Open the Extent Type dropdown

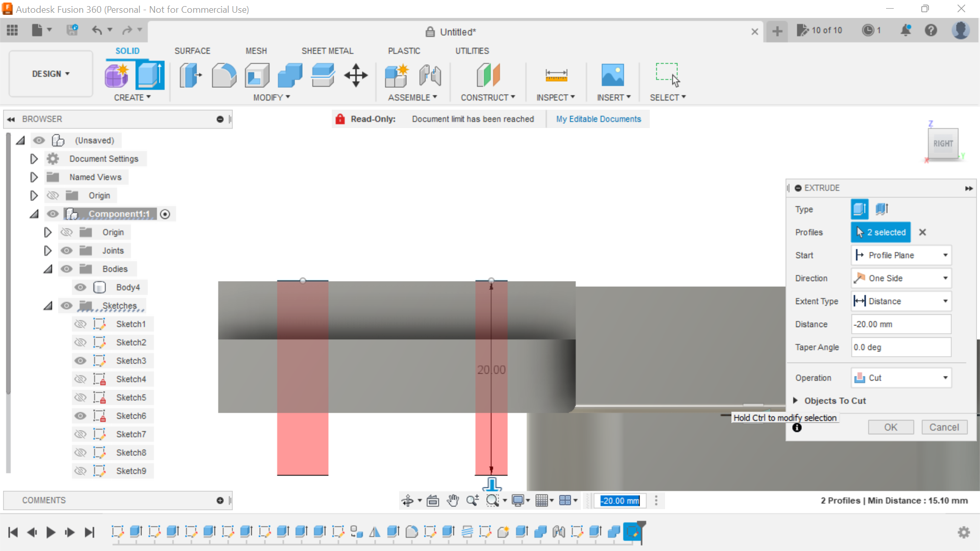click(x=901, y=301)
